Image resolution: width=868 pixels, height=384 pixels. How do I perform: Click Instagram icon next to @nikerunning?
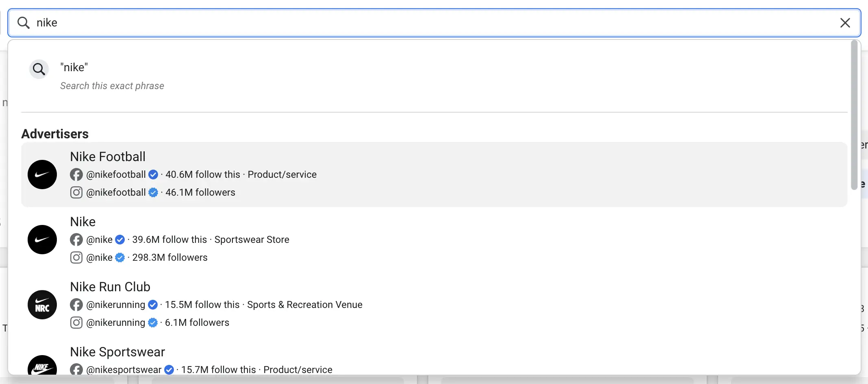click(76, 323)
